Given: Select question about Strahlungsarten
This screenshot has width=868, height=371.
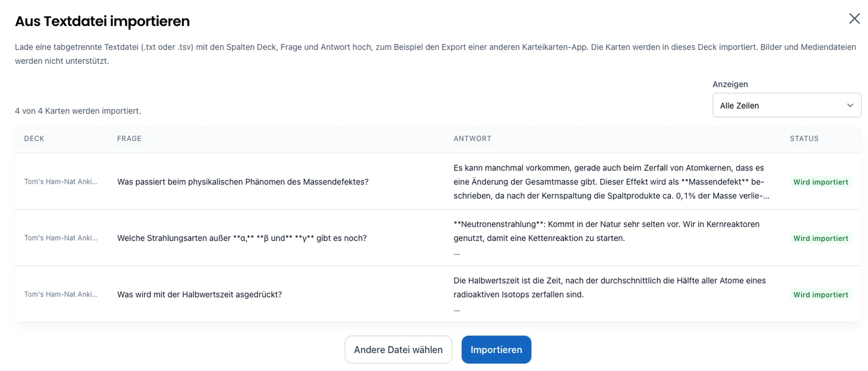Looking at the screenshot, I should (242, 238).
